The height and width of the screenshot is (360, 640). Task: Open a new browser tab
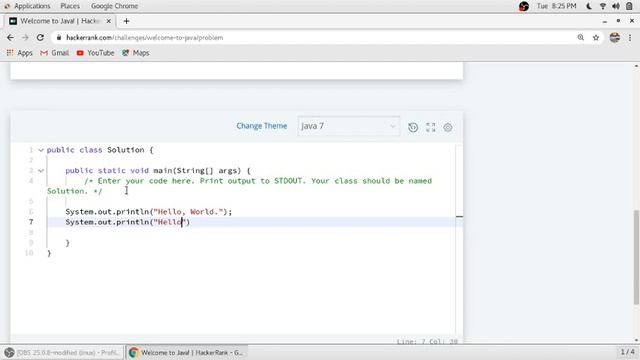tap(126, 21)
